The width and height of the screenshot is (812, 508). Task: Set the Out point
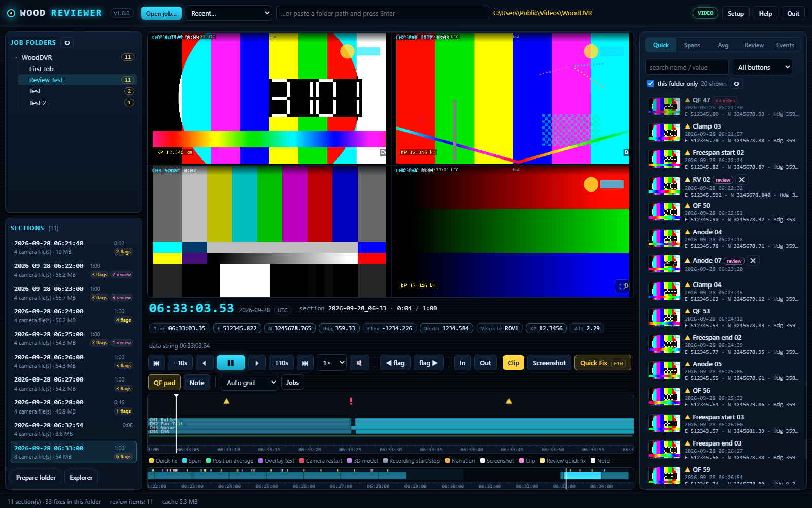[x=485, y=363]
